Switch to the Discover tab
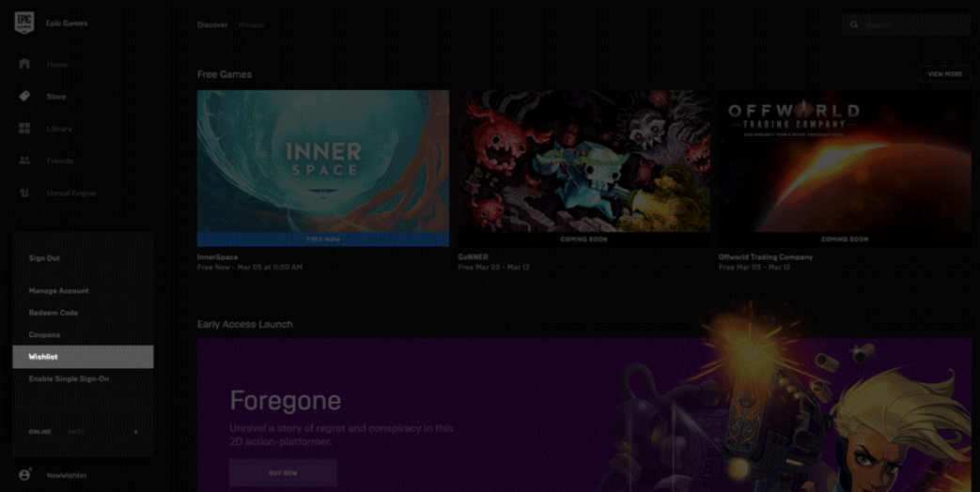Image resolution: width=980 pixels, height=492 pixels. tap(212, 25)
